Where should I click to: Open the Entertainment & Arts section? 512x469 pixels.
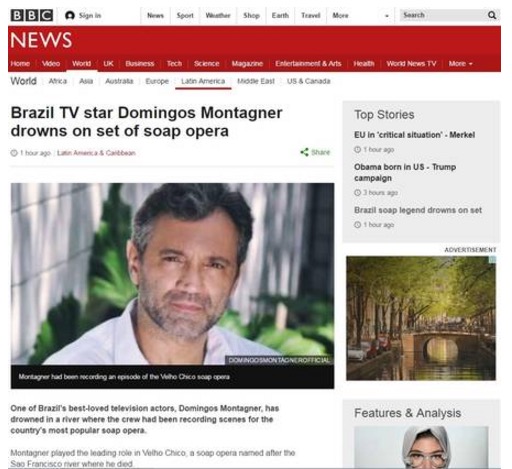click(x=308, y=64)
